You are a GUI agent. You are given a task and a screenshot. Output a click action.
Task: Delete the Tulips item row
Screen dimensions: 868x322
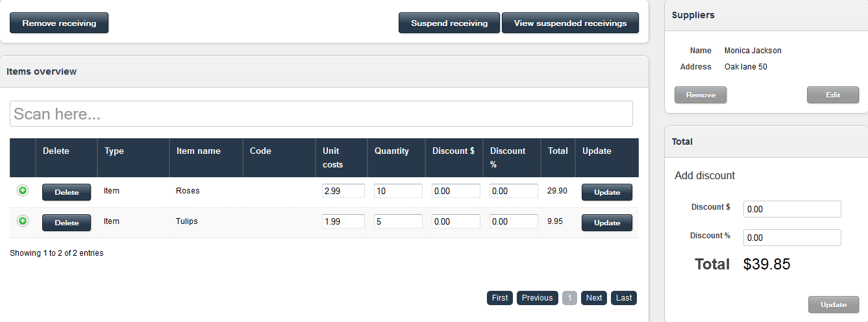click(x=66, y=223)
